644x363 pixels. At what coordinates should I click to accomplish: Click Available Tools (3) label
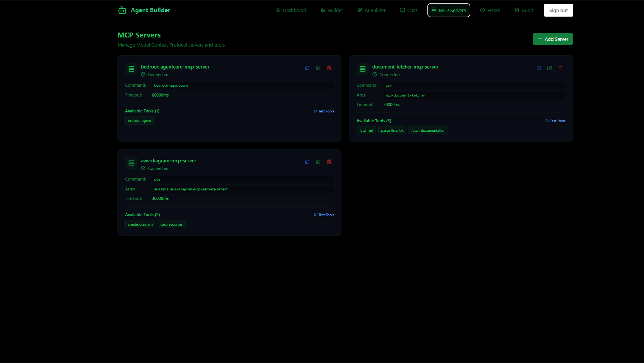pyautogui.click(x=374, y=121)
